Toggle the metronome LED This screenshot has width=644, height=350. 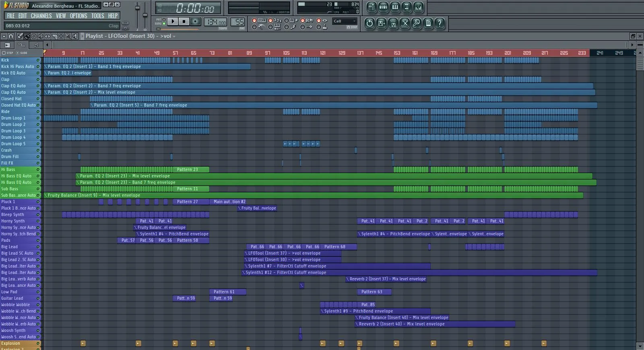point(254,27)
